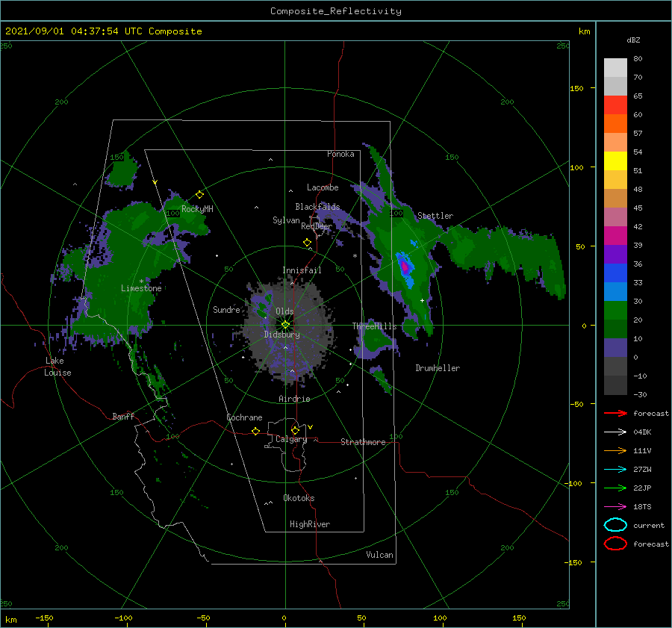Click the magenta 18TS arrow icon
This screenshot has width=672, height=628.
pos(615,507)
